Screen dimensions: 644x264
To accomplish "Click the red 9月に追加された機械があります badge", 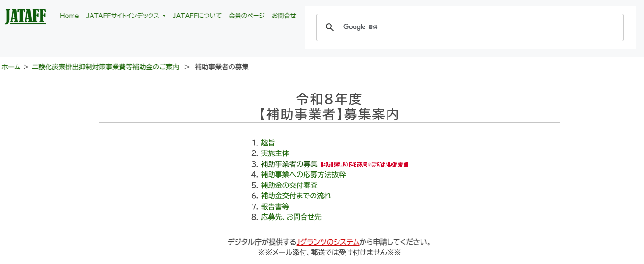I will click(364, 164).
